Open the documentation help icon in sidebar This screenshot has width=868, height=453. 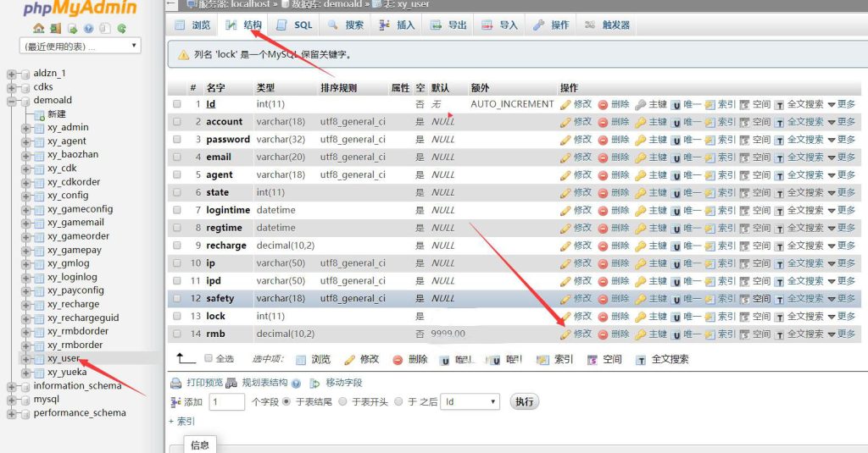coord(88,28)
